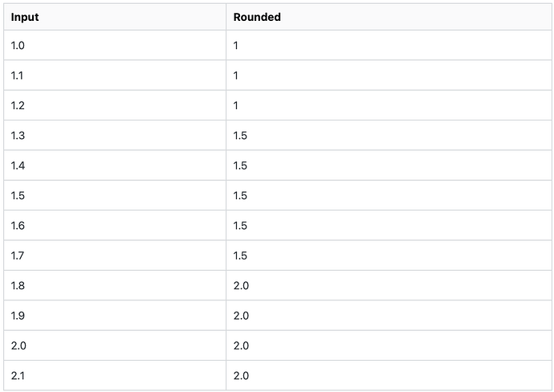Select the rounded result beside input 1.2

pyautogui.click(x=236, y=105)
